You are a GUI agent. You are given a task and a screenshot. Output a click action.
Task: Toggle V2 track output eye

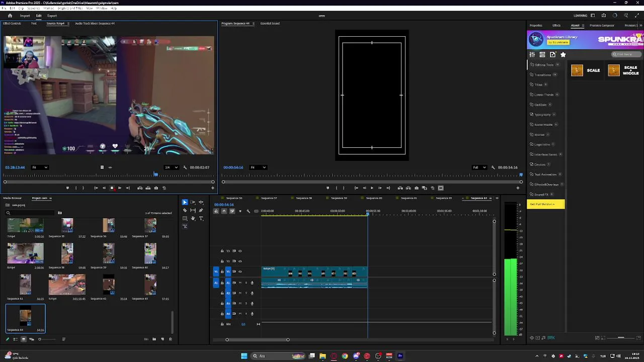[240, 261]
